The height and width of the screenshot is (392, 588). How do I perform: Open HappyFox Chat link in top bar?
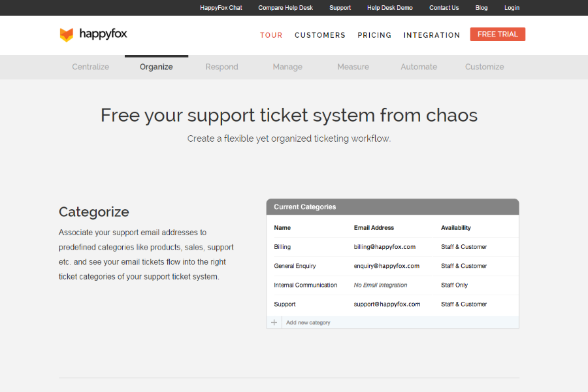(221, 8)
